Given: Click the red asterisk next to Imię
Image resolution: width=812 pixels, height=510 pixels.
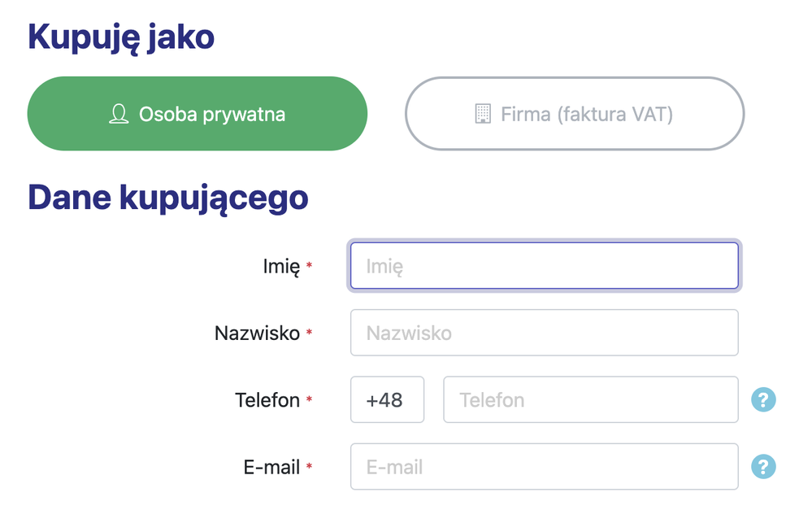Looking at the screenshot, I should click(x=309, y=265).
